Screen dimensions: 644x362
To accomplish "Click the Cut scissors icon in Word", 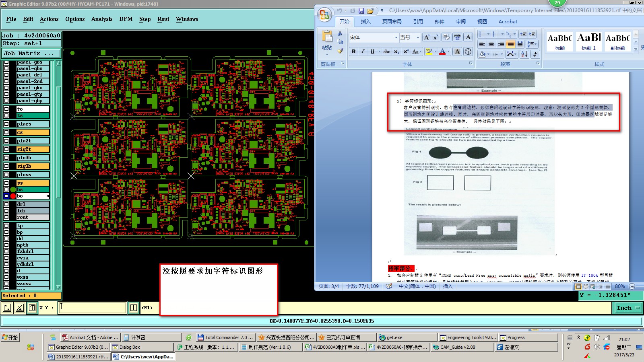I will (340, 33).
